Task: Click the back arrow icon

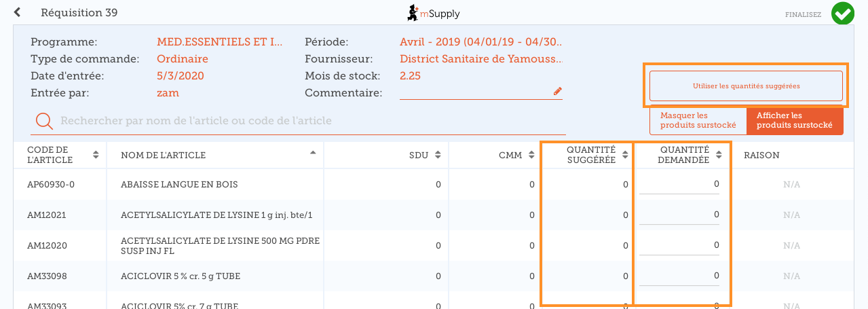Action: pyautogui.click(x=18, y=12)
